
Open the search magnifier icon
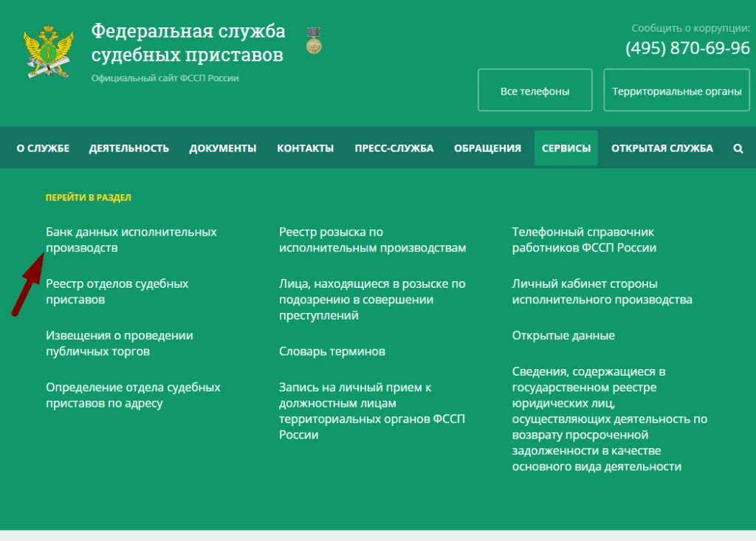coord(738,148)
